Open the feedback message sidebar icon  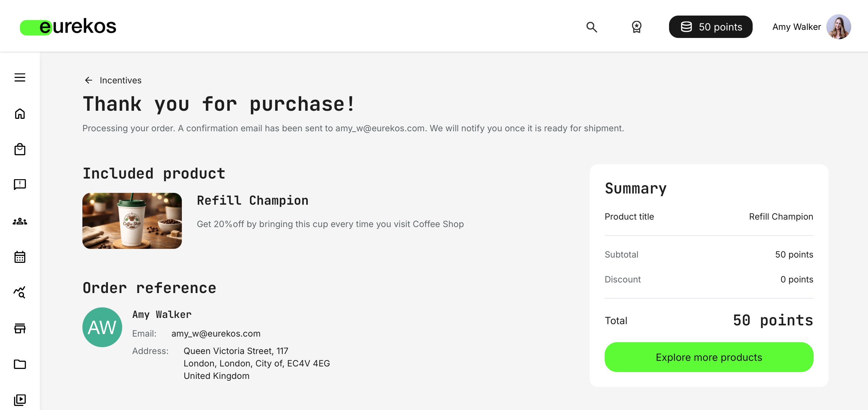point(20,184)
